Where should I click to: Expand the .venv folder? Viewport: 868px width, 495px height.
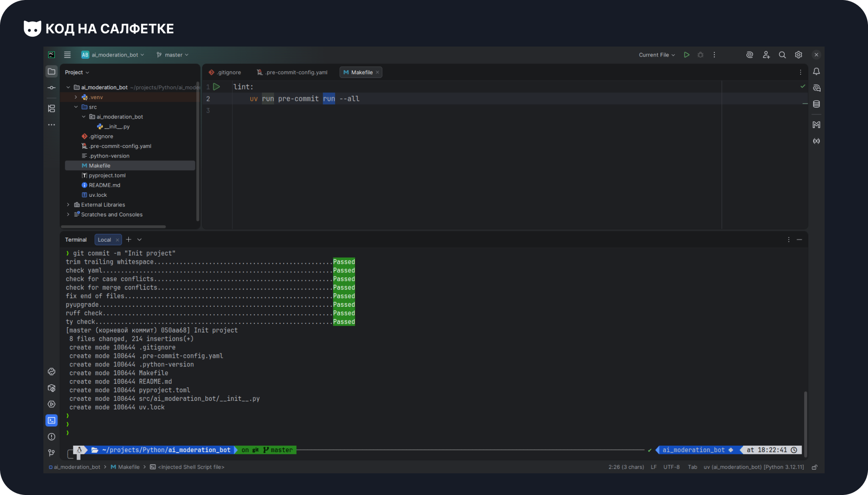(76, 97)
